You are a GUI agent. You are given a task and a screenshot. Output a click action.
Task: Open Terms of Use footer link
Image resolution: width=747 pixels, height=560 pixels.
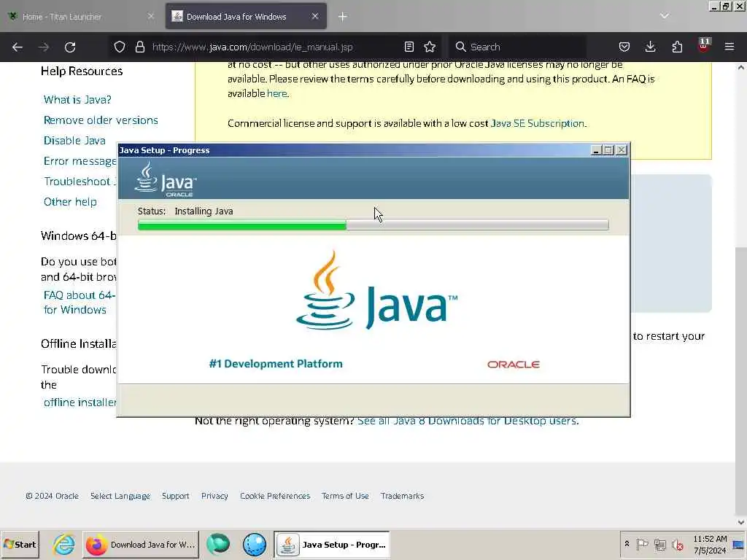coord(345,496)
